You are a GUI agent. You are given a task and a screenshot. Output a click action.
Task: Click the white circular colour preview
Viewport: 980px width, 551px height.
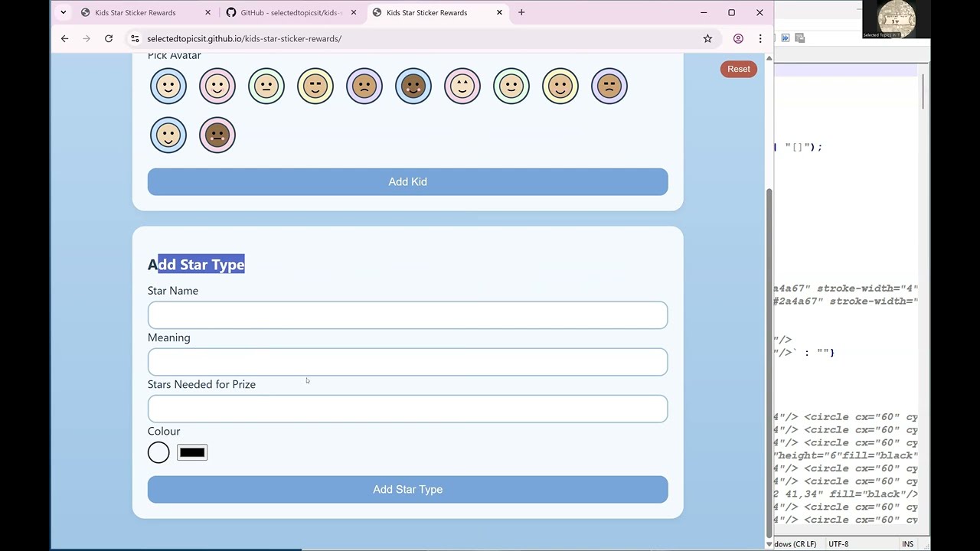coord(158,452)
